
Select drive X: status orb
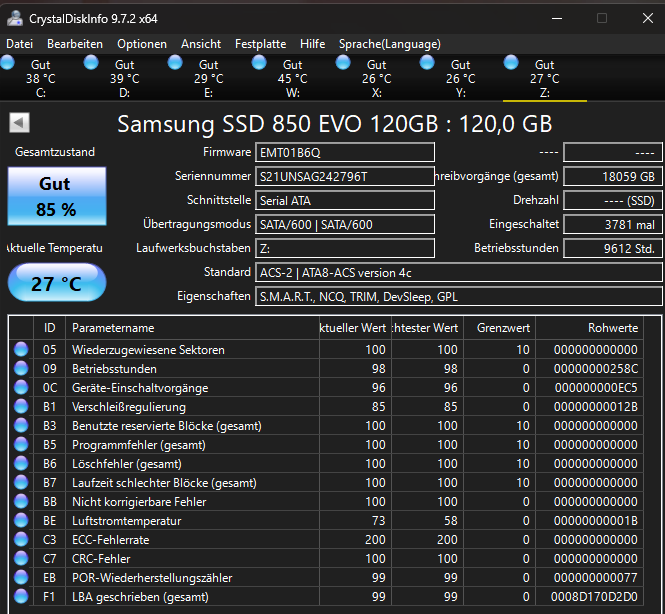click(343, 63)
